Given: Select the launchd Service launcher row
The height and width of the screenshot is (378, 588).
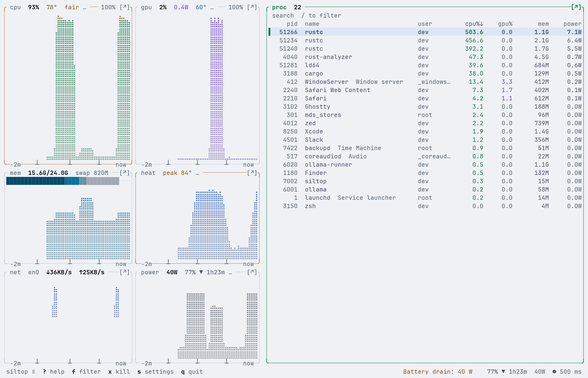Looking at the screenshot, I should (x=425, y=198).
